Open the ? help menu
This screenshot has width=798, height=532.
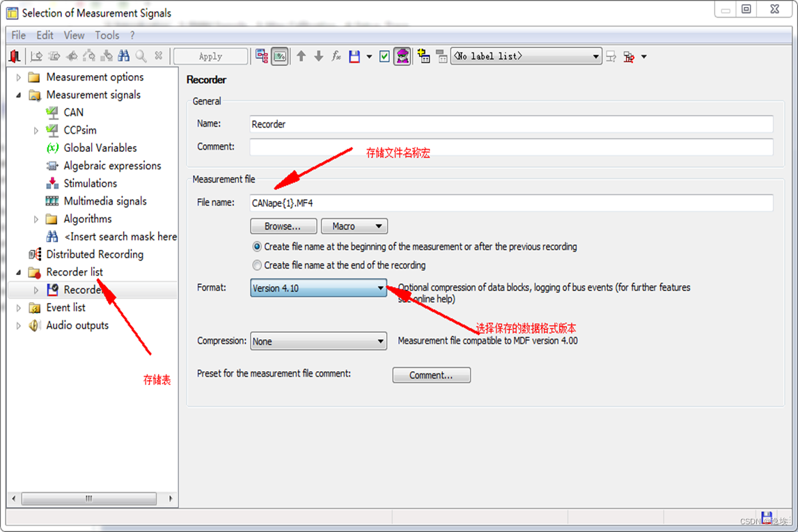coord(132,35)
